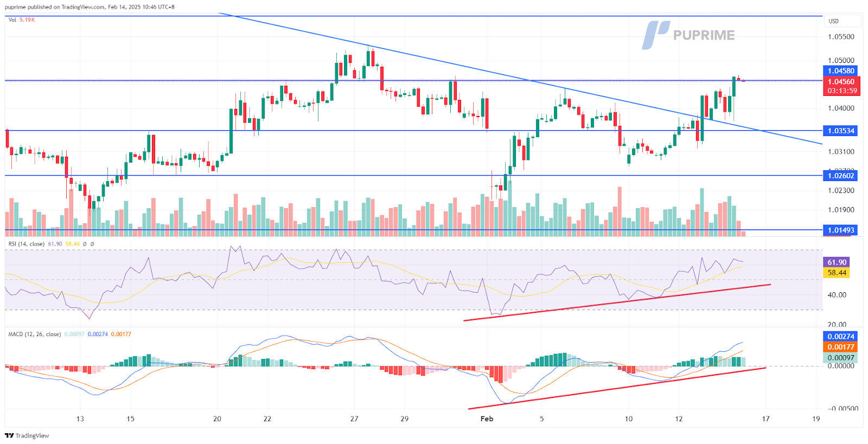Click the yellow 58.44 RSI axis label
Screen dimensions: 868x444
click(837, 273)
